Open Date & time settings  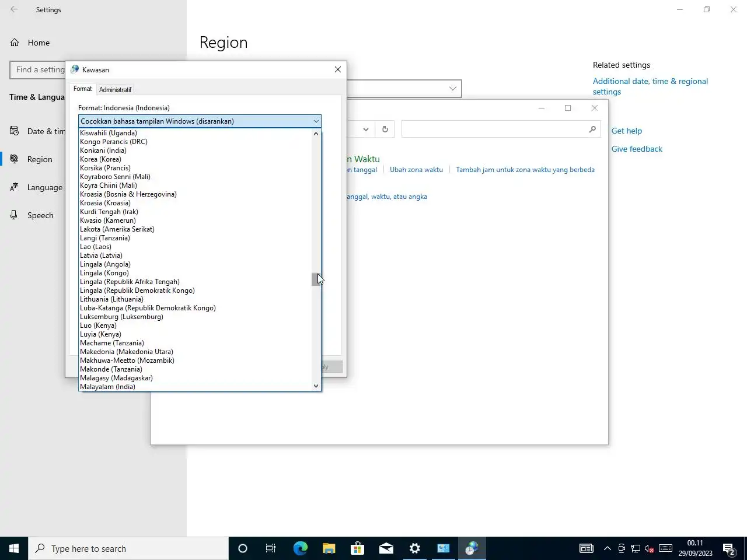coord(46,131)
